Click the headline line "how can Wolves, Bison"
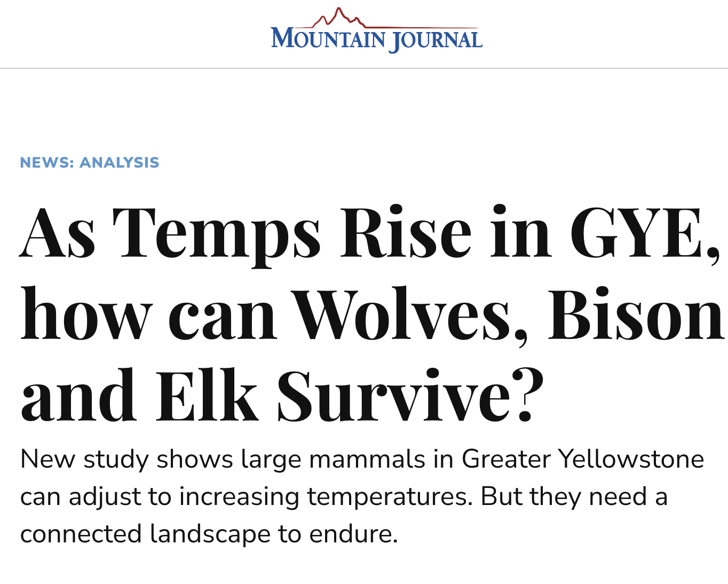728x584 pixels. pos(373,315)
